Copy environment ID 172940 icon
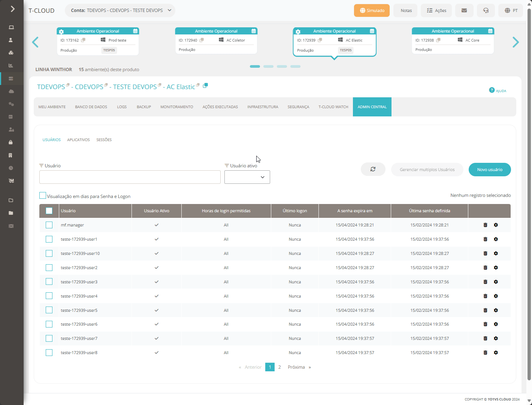The height and width of the screenshot is (405, 532). click(202, 40)
